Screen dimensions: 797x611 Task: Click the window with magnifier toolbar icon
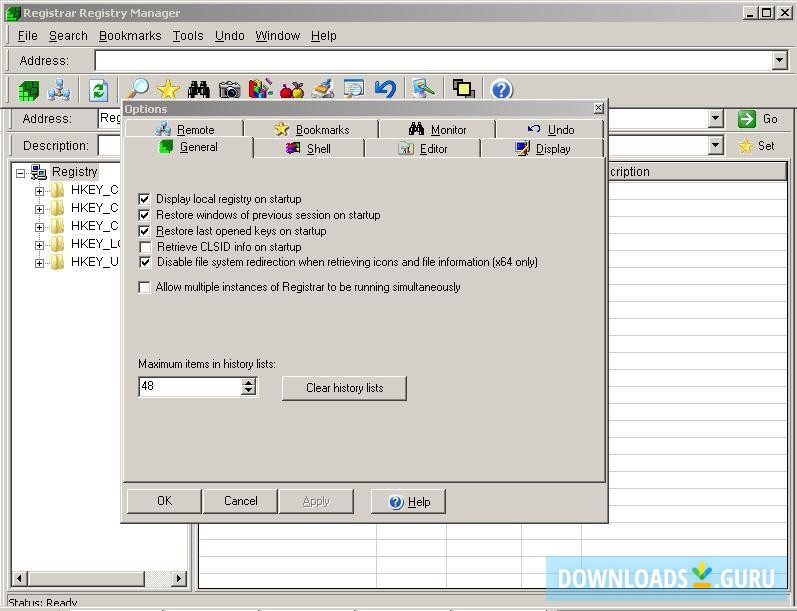point(354,89)
